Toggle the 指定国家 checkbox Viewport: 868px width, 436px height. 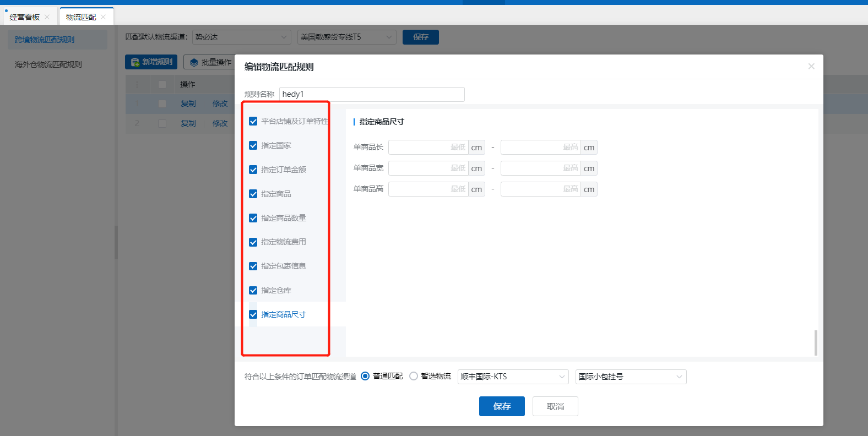tap(253, 145)
